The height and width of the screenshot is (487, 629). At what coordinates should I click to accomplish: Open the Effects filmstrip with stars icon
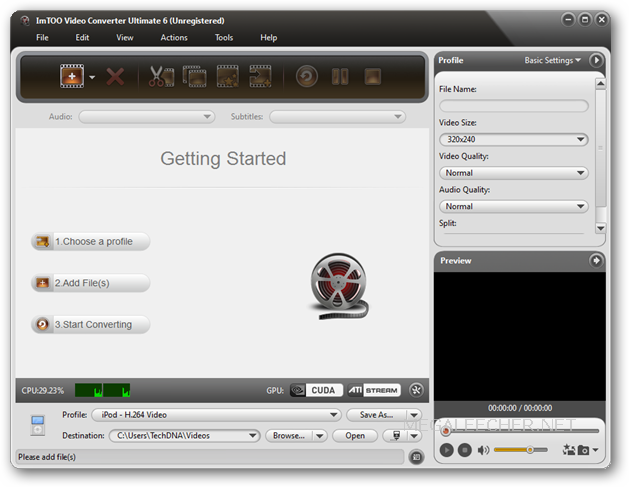coord(227,76)
